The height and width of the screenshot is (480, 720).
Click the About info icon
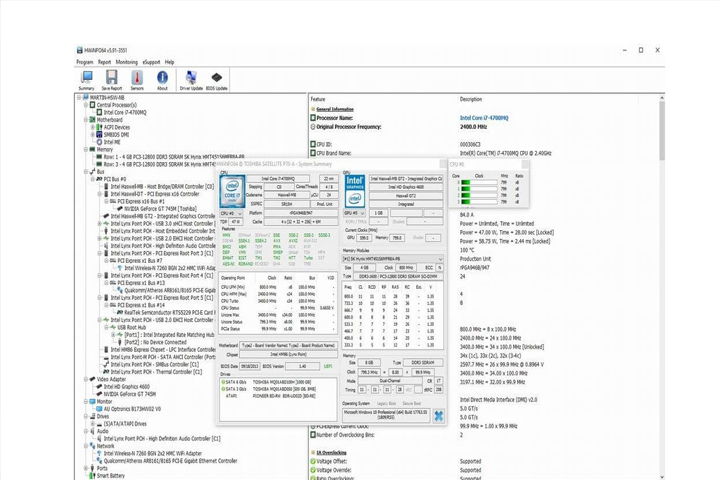[x=162, y=80]
